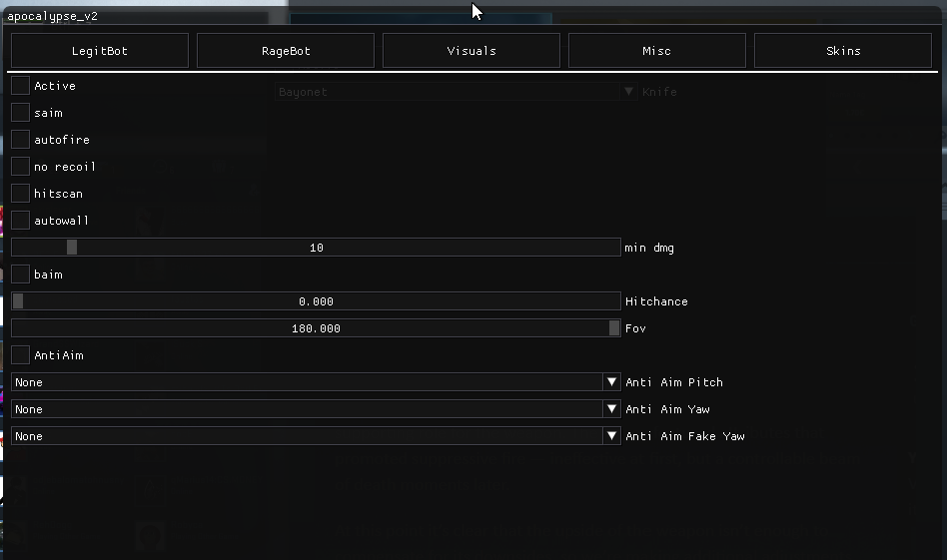Open the Skins tab

(843, 51)
